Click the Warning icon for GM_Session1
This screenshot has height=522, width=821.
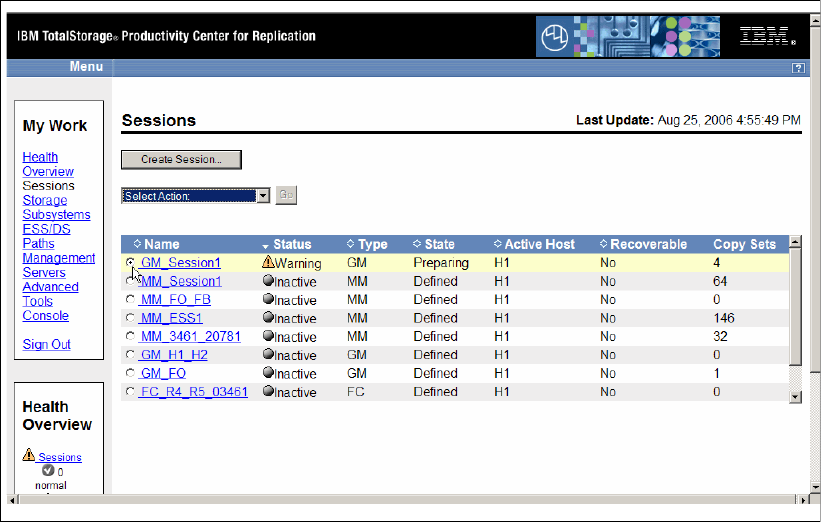268,261
